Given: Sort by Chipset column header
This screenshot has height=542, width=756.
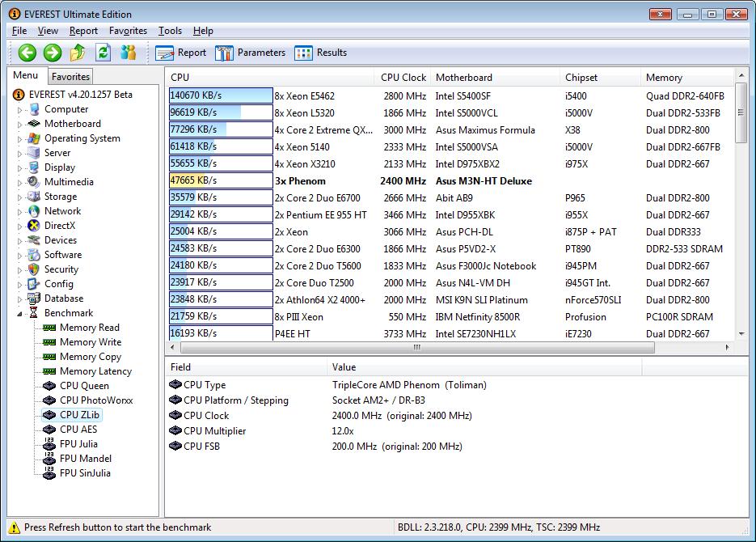Looking at the screenshot, I should tap(600, 77).
